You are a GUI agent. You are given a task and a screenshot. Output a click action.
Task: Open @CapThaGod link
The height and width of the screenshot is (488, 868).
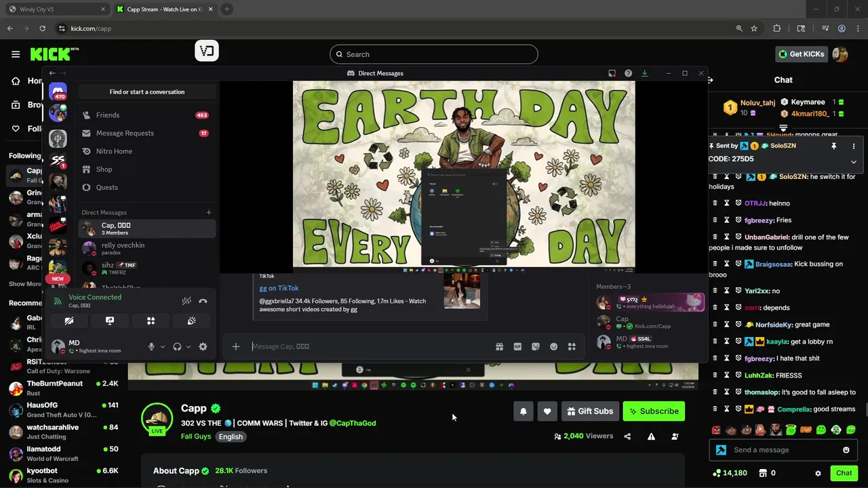point(353,423)
